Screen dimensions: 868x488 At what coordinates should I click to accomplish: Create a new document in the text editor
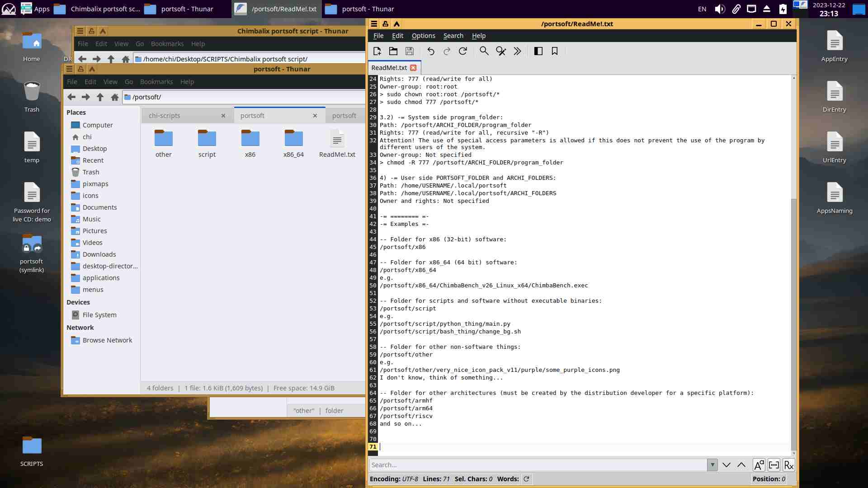click(x=377, y=51)
